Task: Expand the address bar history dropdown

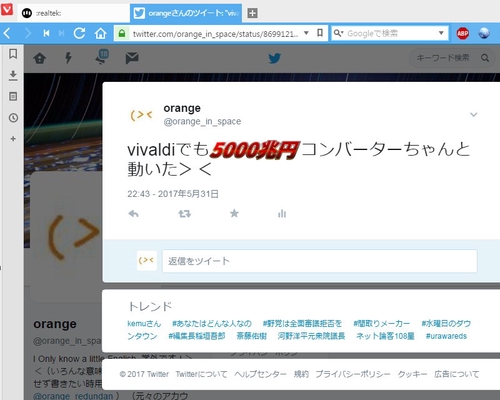Action: pos(306,33)
